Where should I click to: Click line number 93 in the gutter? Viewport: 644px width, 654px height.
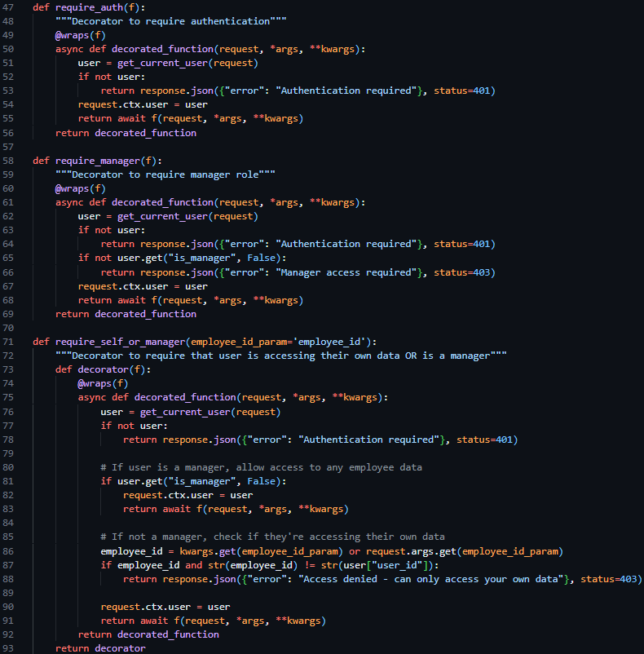(11, 648)
